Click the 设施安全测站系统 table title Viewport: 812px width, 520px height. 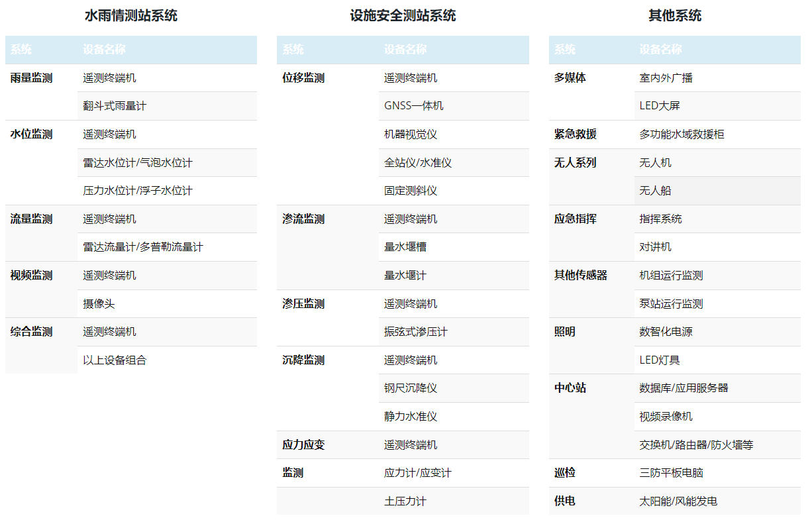coord(403,15)
